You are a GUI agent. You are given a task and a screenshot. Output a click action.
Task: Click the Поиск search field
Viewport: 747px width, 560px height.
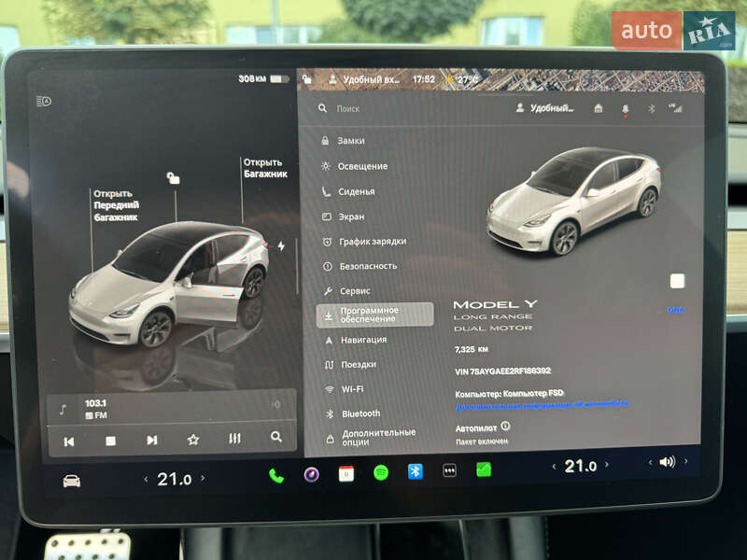348,109
